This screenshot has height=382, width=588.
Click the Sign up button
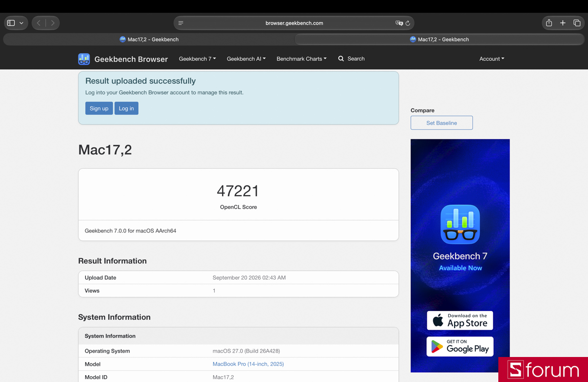pos(99,108)
